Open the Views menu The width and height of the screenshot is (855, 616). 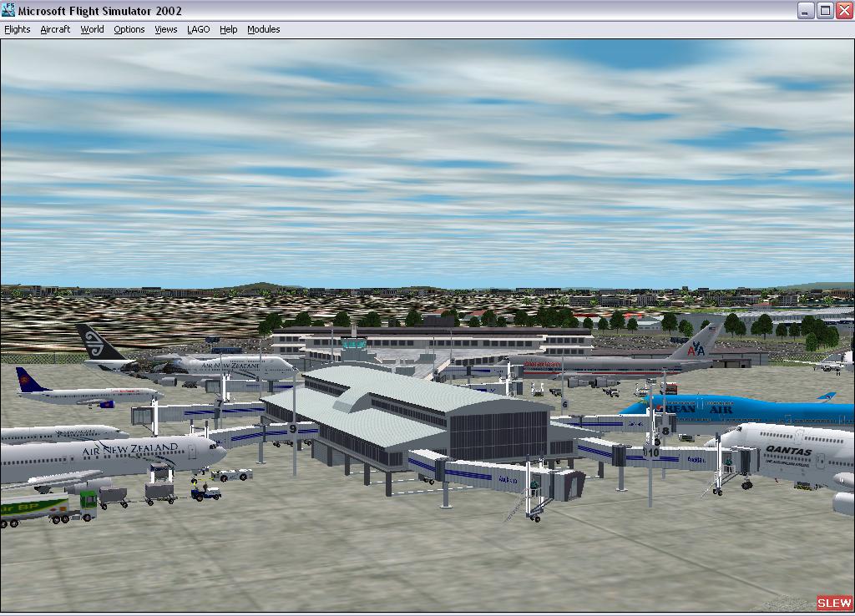pyautogui.click(x=166, y=29)
